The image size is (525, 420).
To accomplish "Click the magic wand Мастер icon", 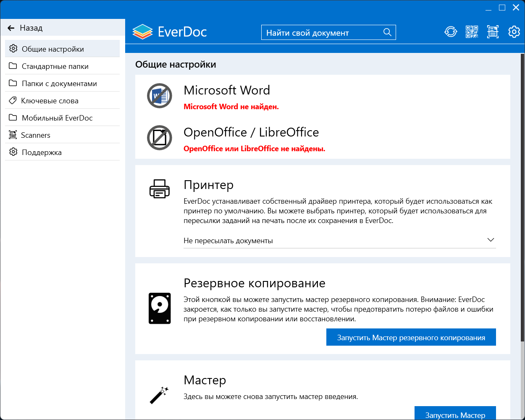I will (x=159, y=395).
